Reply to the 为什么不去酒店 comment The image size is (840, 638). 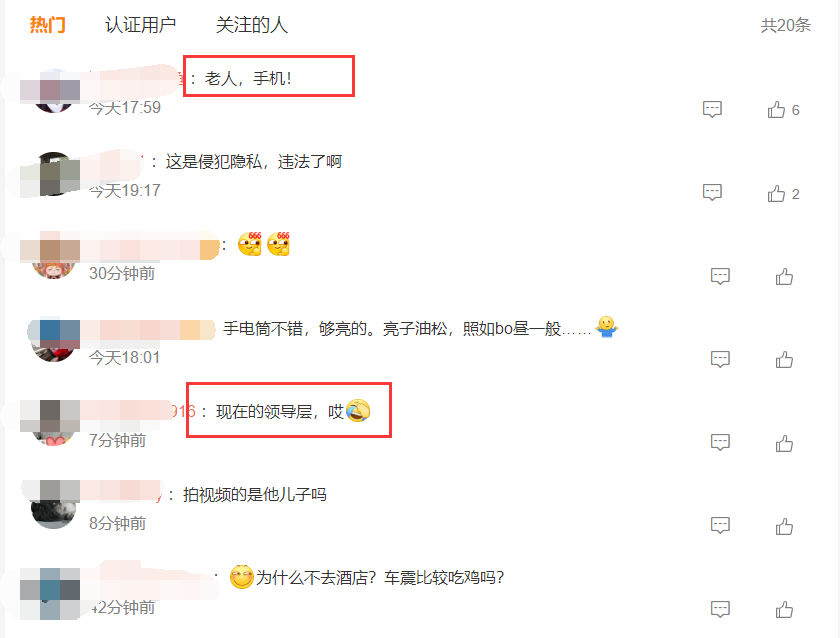pos(720,609)
